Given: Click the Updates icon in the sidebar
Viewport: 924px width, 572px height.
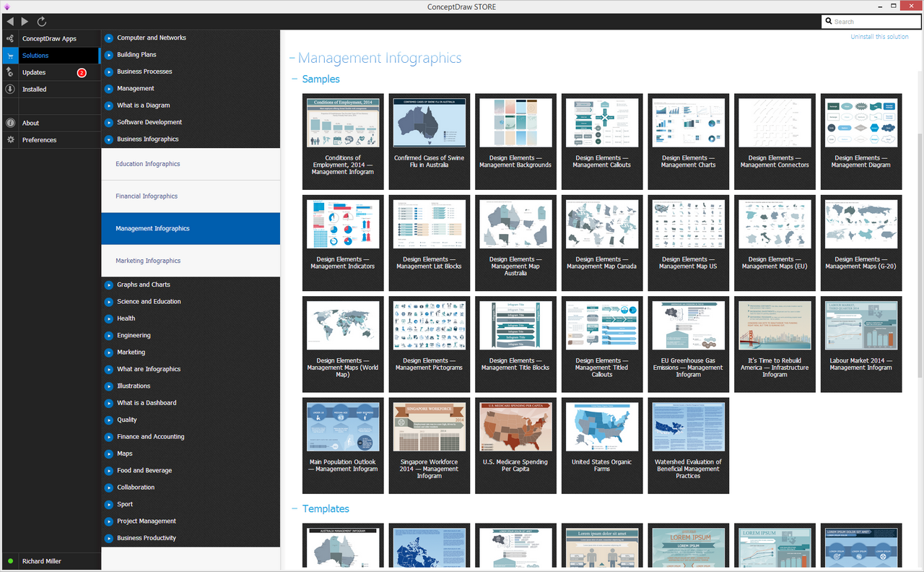Looking at the screenshot, I should (10, 72).
